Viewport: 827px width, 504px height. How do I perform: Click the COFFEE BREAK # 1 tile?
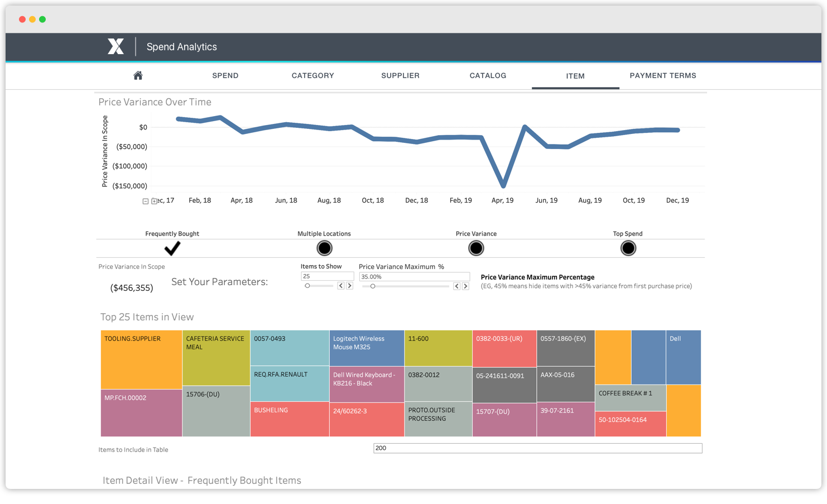tap(631, 398)
